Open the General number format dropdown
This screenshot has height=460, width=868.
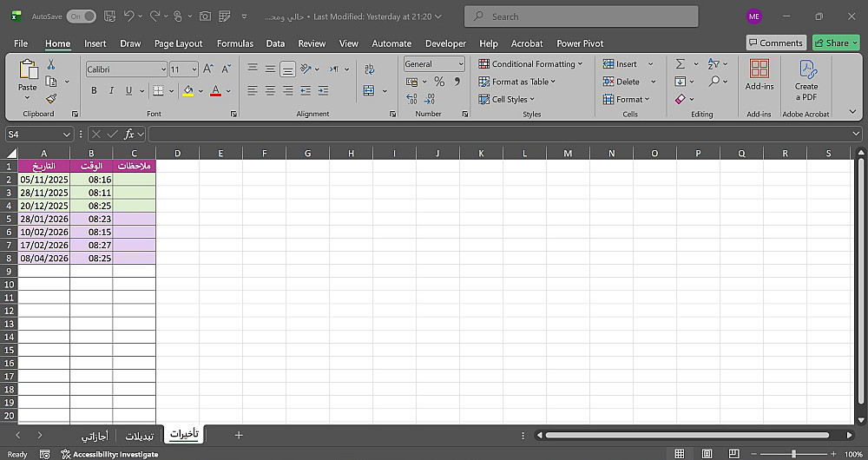(x=460, y=64)
